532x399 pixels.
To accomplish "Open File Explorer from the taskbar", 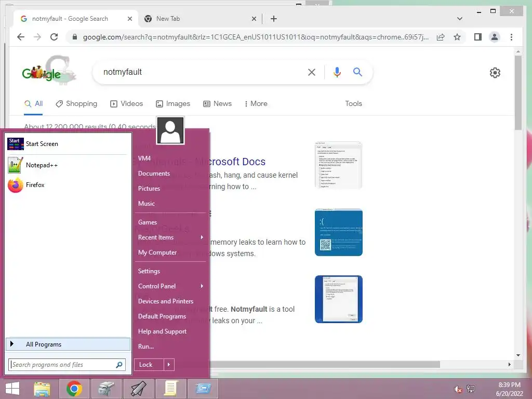I will coord(42,389).
